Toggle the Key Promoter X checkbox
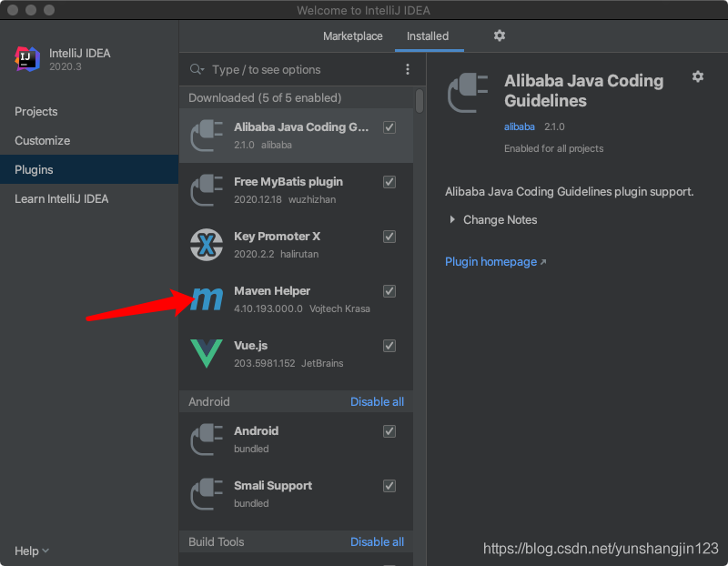This screenshot has height=566, width=728. point(389,237)
